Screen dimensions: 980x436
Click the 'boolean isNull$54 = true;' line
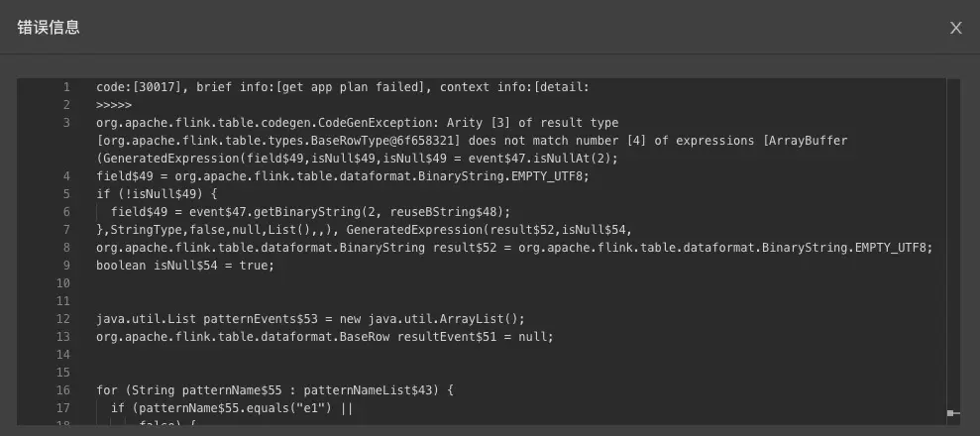coord(184,266)
